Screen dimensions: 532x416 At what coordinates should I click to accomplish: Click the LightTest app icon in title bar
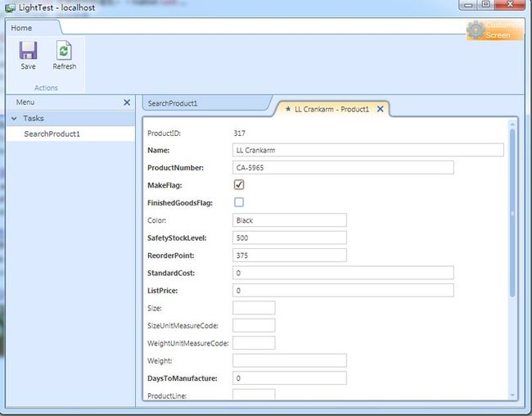(10, 8)
